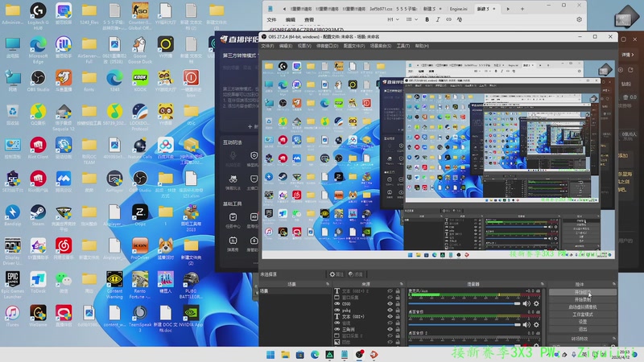Clear formatting using the Notepad toolbar icon
The width and height of the screenshot is (644, 362).
point(459,19)
